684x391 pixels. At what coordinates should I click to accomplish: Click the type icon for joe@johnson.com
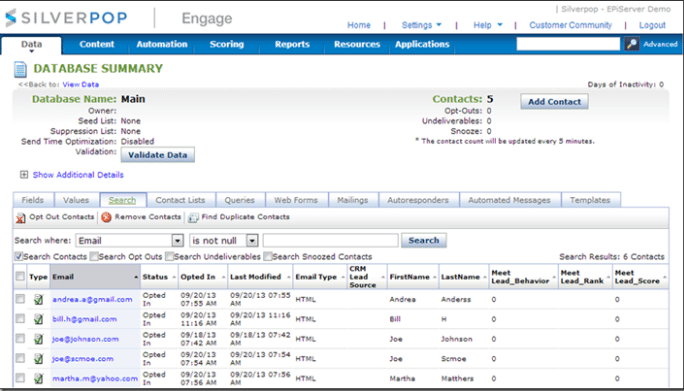pos(38,339)
